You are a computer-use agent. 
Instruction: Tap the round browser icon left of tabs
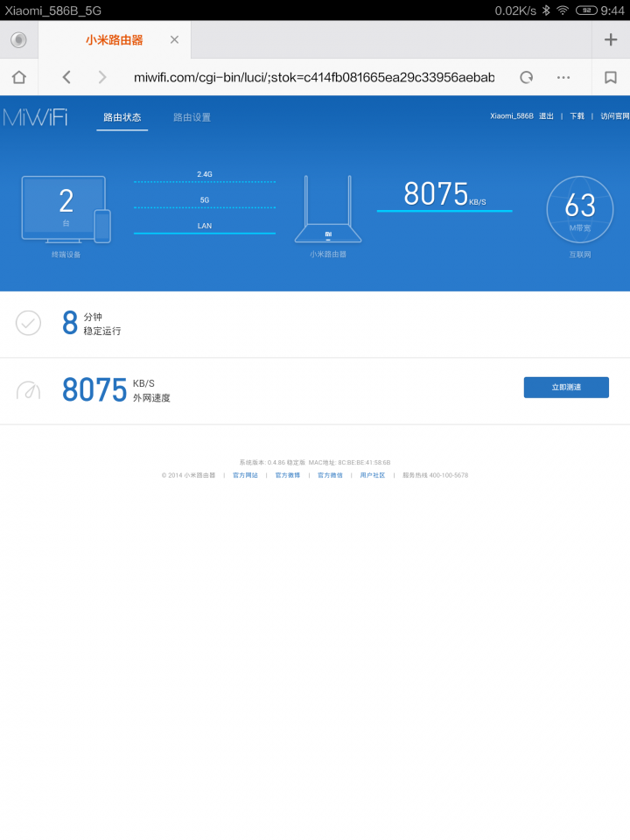pos(18,39)
